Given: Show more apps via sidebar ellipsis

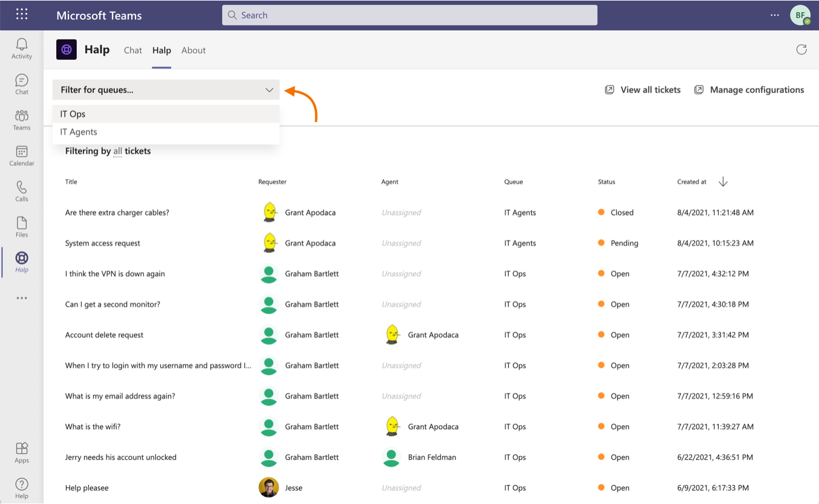Looking at the screenshot, I should click(x=22, y=298).
